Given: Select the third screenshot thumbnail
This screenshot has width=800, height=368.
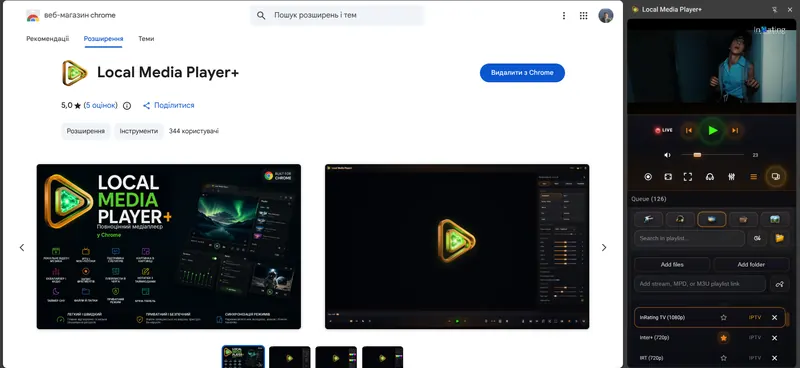Looking at the screenshot, I should pyautogui.click(x=336, y=357).
